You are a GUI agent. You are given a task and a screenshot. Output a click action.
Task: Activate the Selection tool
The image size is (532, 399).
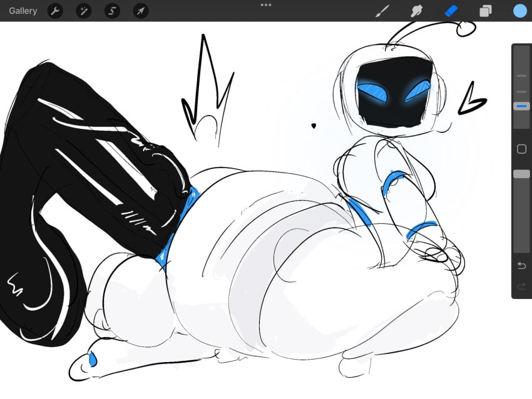click(x=112, y=11)
